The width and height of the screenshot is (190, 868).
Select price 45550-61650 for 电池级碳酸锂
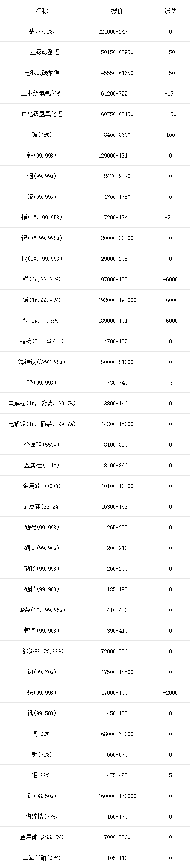[x=117, y=73]
